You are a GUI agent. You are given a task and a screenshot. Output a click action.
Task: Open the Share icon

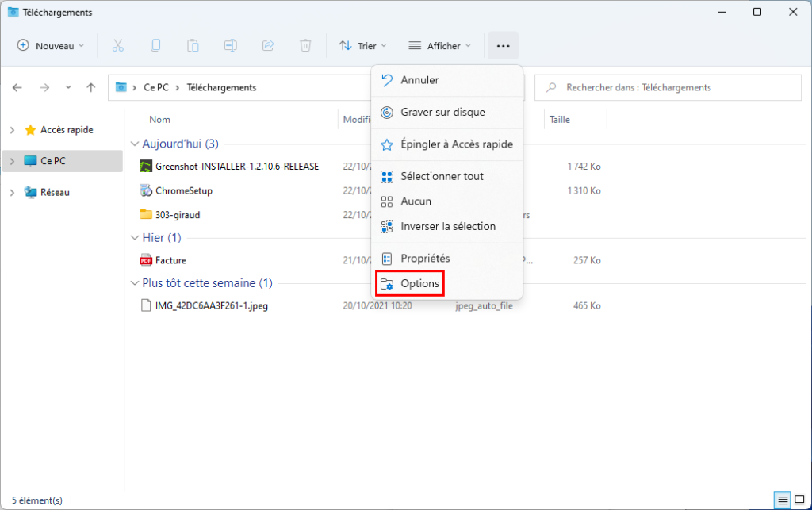click(268, 45)
